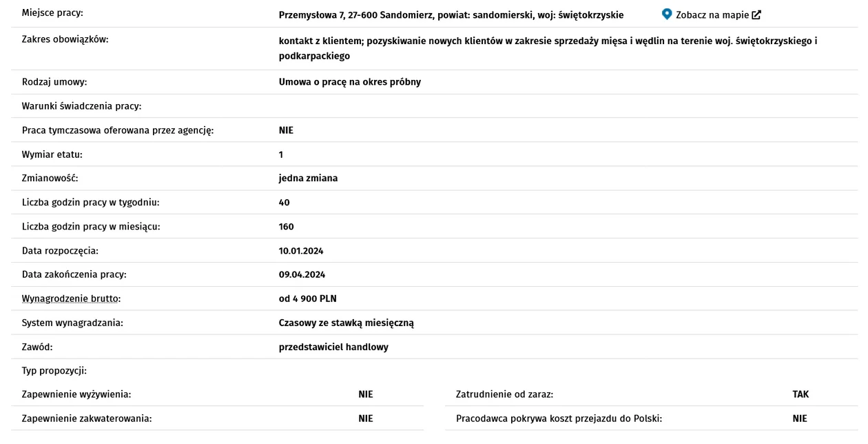Click the 'przedstawiciel handlowy' occupation value
The height and width of the screenshot is (444, 868).
(x=333, y=347)
